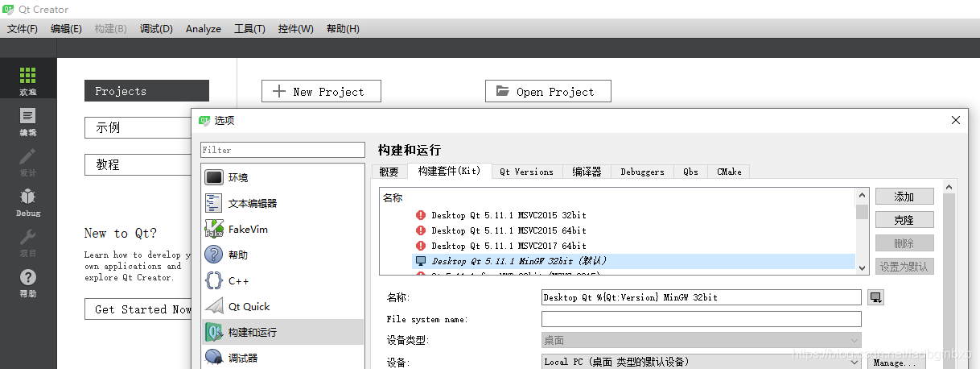Select kit Desktop Qt 5.11.1 MinGW 32bit
The height and width of the screenshot is (369, 980).
tap(519, 261)
